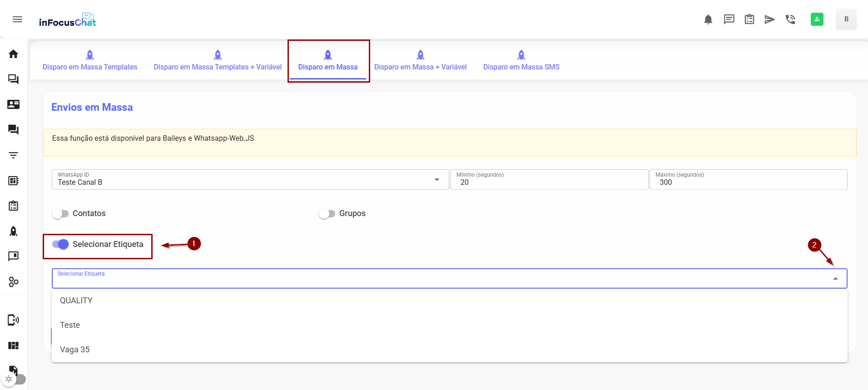Screen dimensions: 868x390
Task: Switch to Disparo em Massa SMS tab
Action: pos(521,61)
